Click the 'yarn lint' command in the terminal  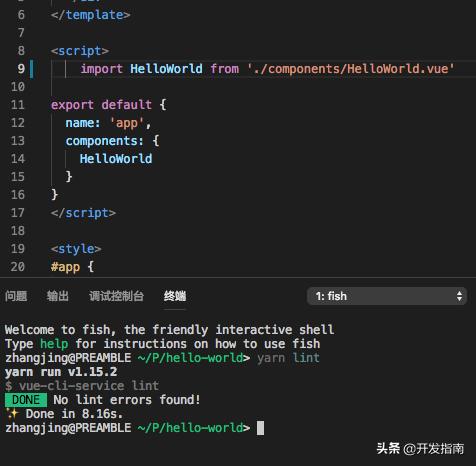pyautogui.click(x=288, y=358)
